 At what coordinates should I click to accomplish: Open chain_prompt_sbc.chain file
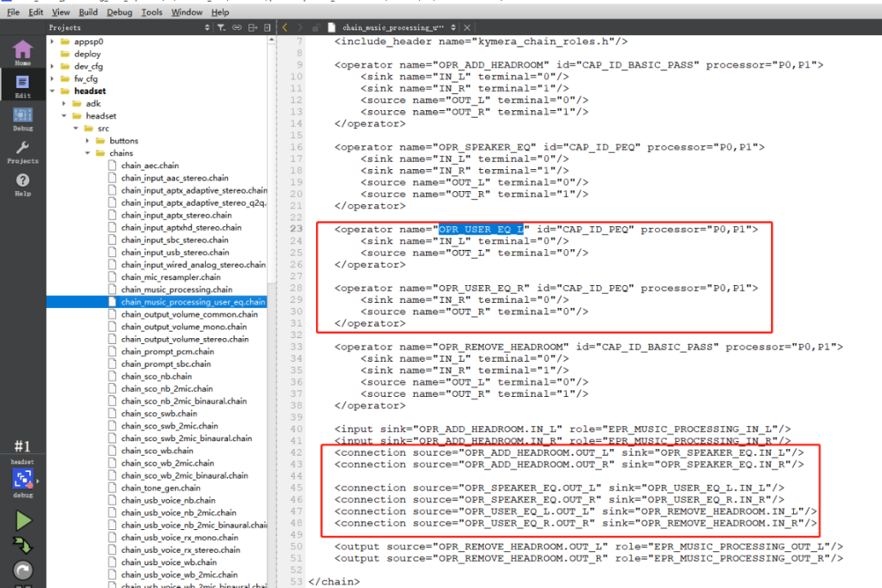(165, 363)
